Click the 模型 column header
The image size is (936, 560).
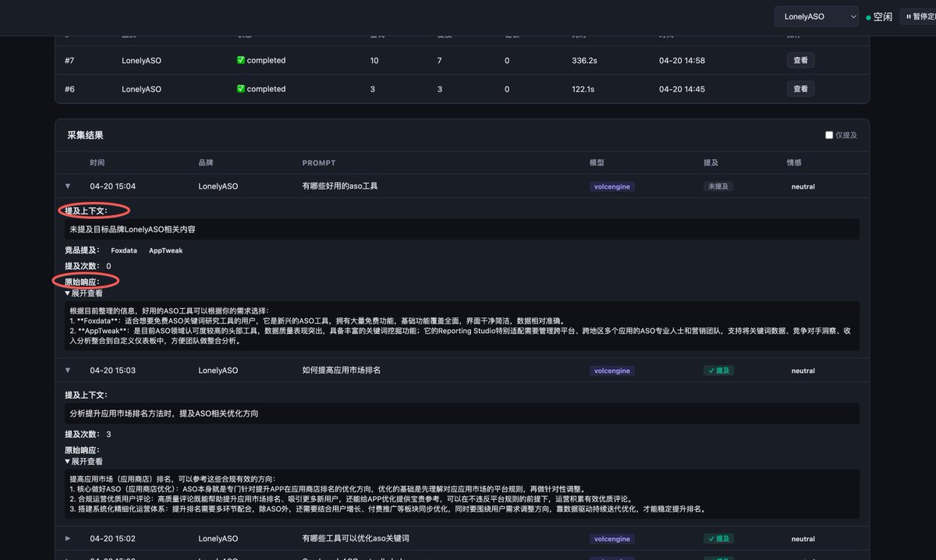click(x=597, y=163)
